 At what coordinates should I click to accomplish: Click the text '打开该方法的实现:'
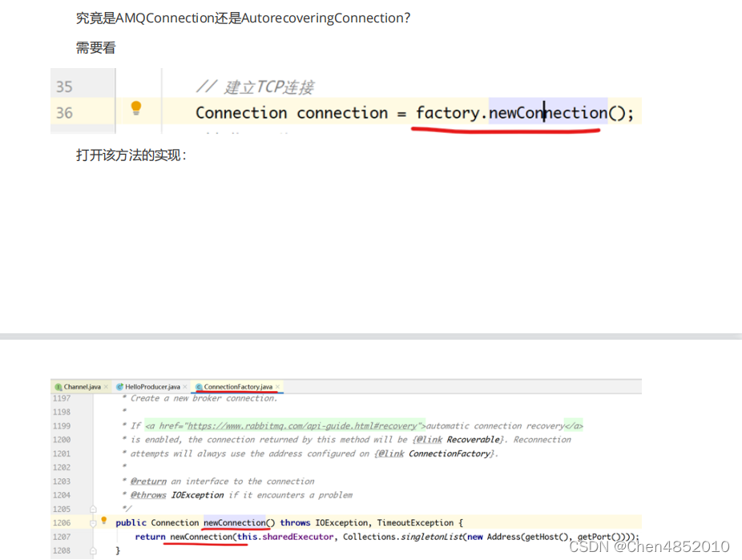131,155
